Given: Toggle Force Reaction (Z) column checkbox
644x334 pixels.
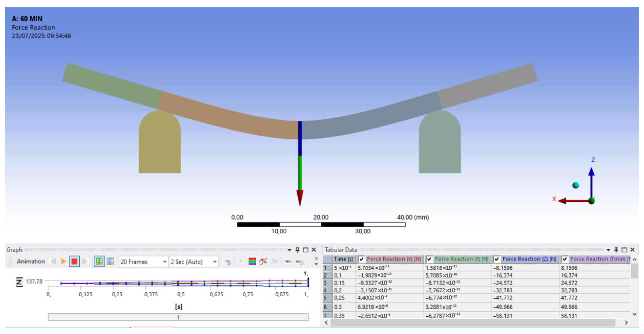Looking at the screenshot, I should pos(497,259).
